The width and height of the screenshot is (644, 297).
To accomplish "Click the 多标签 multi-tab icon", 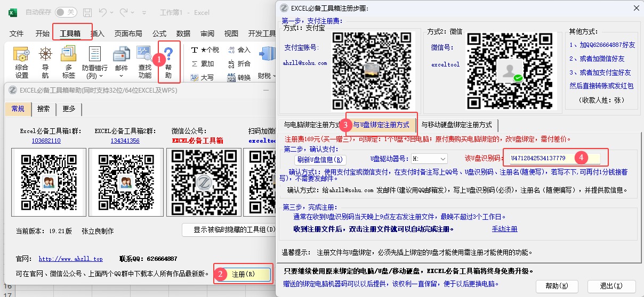I will click(68, 55).
